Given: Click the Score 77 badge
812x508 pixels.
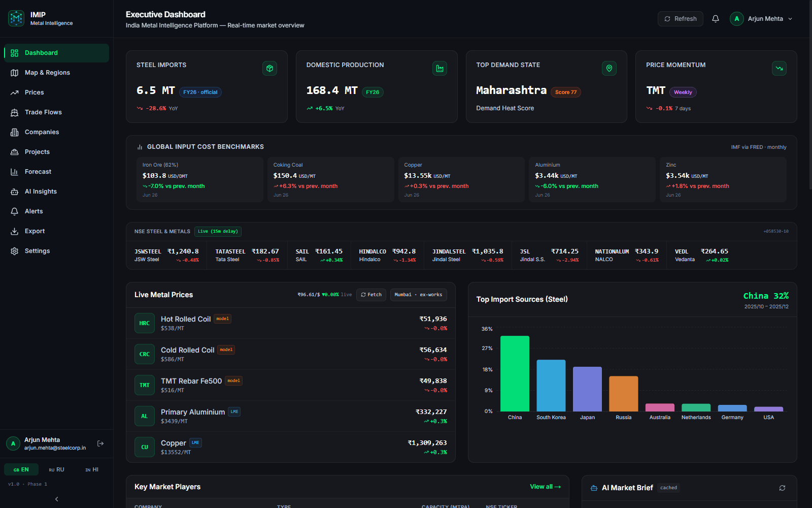Looking at the screenshot, I should (x=566, y=92).
